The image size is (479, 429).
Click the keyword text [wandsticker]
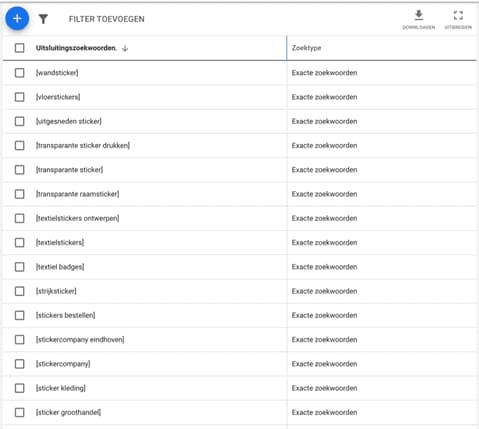[57, 73]
